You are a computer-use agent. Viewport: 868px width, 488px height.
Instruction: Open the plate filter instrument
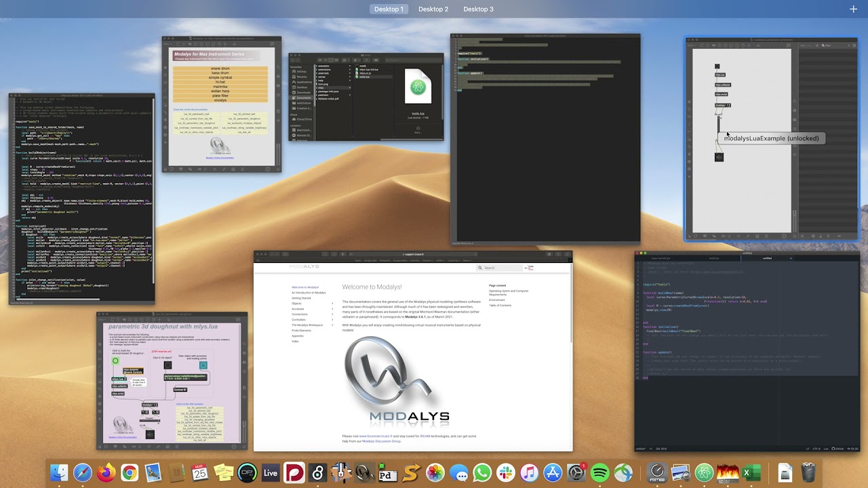tap(220, 96)
